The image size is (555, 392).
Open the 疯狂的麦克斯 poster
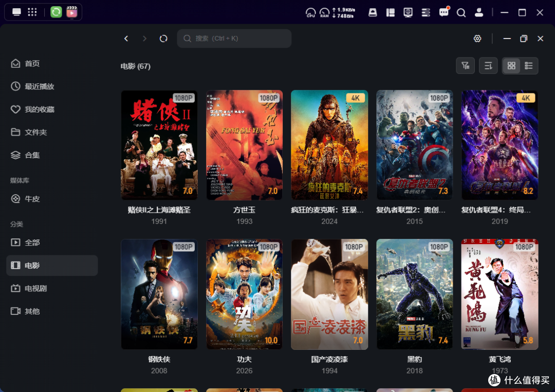[x=329, y=145]
